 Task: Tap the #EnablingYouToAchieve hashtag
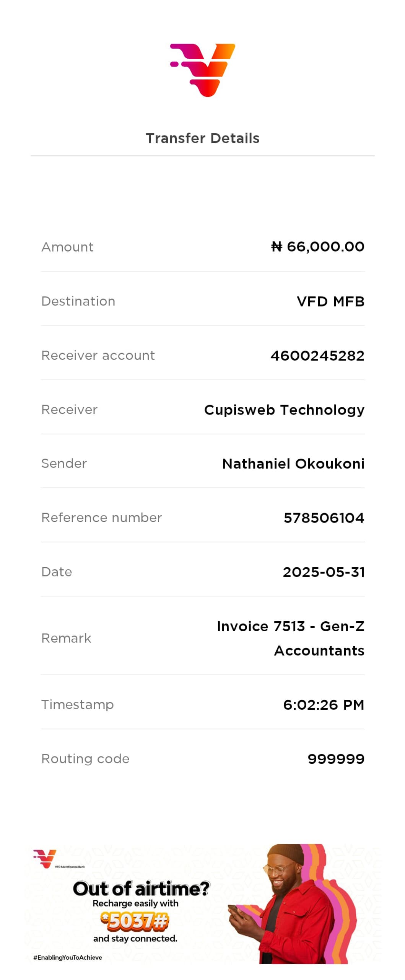tap(68, 957)
